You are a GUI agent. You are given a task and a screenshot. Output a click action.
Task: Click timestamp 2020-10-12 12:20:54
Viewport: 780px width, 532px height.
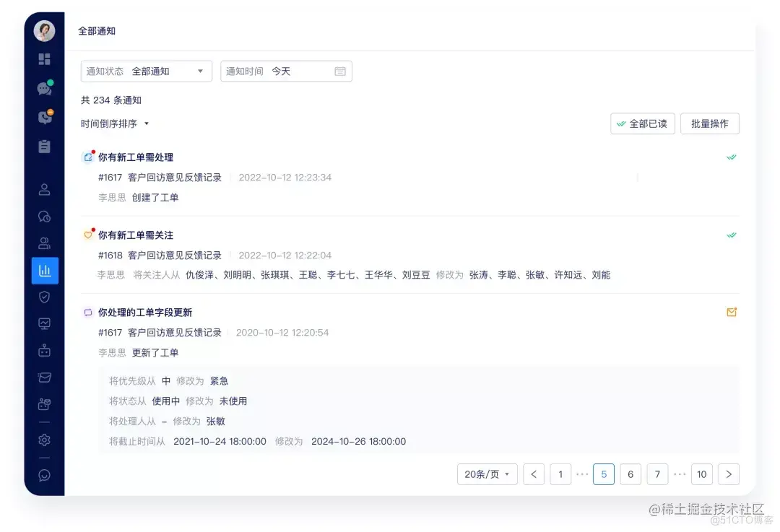(x=282, y=333)
